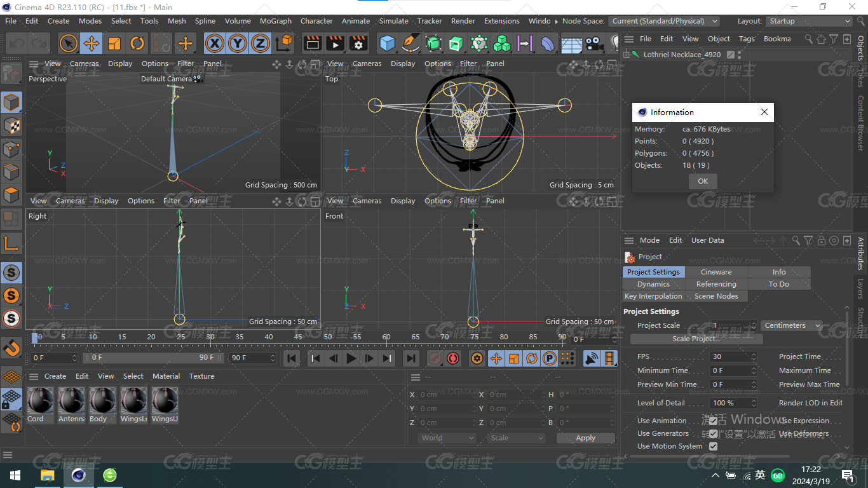The image size is (868, 488).
Task: Add a Camera object
Action: (x=594, y=43)
